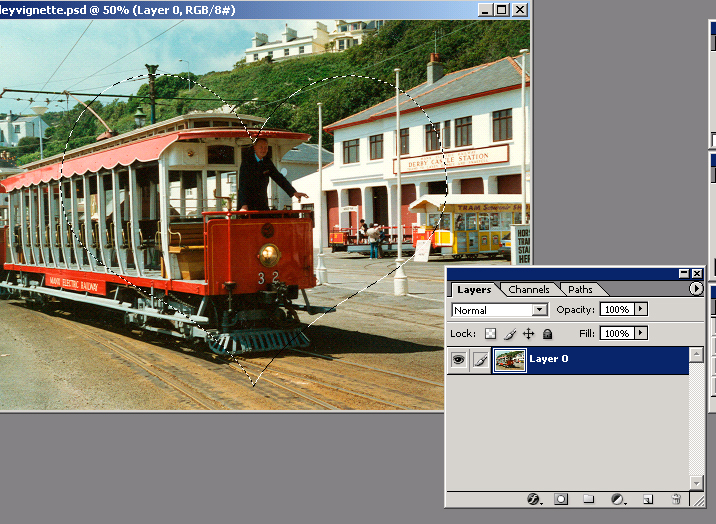
Task: Hide Layer 0 with the eye icon
Action: click(458, 360)
